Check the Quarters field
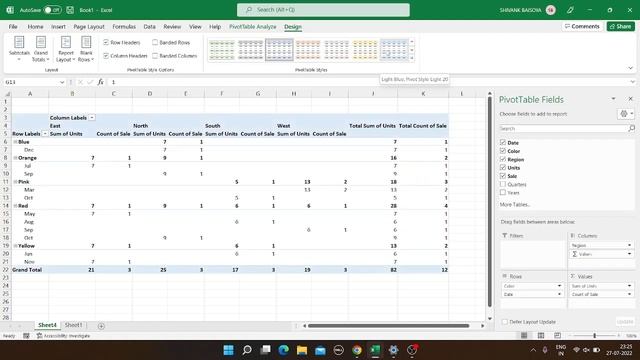The height and width of the screenshot is (360, 640). click(503, 184)
